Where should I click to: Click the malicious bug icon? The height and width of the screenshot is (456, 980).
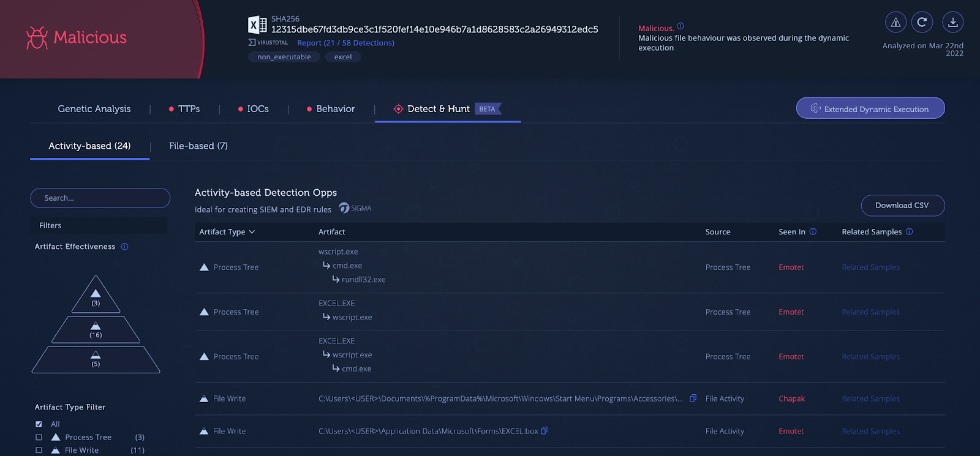point(37,38)
